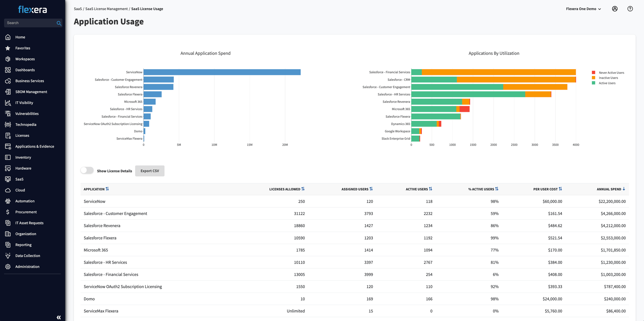Click the search magnifier icon in sidebar
Screen dimensions: 644x321
coord(59,23)
